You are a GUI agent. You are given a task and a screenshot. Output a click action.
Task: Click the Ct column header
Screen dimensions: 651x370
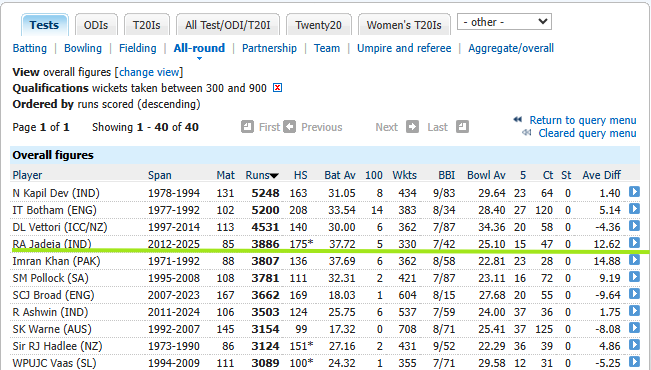(x=548, y=175)
